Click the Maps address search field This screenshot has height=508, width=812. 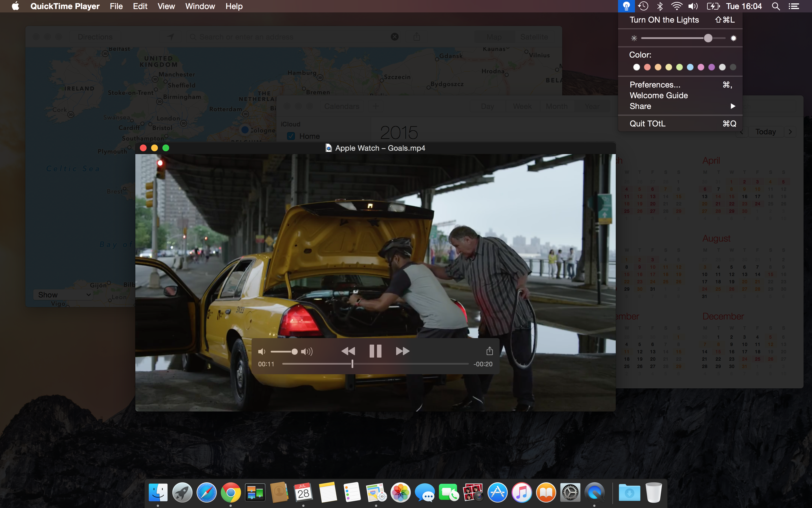tap(294, 37)
